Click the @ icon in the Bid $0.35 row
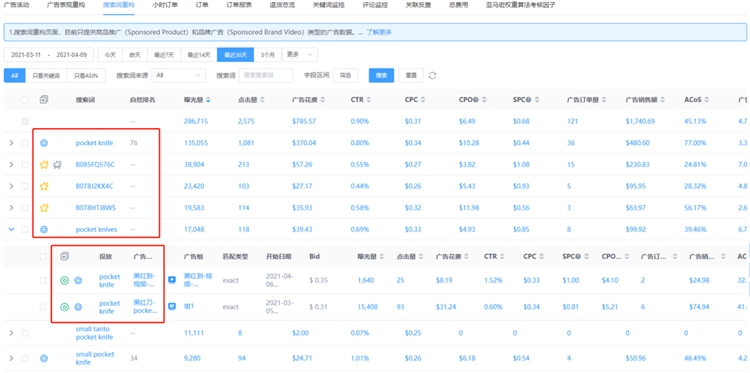This screenshot has width=750, height=373. pos(78,281)
